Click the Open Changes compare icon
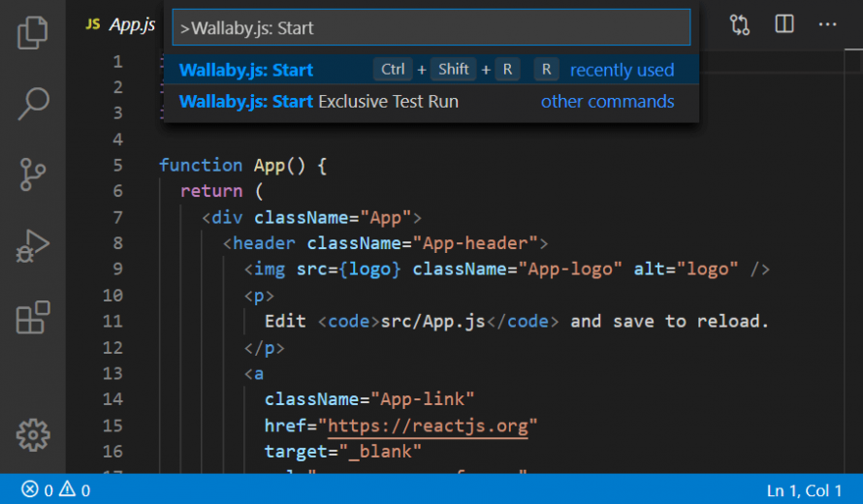 (739, 25)
